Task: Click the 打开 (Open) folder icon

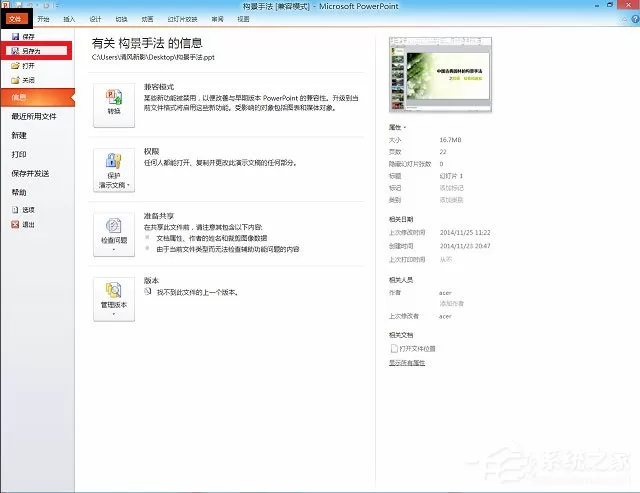Action: pyautogui.click(x=16, y=66)
